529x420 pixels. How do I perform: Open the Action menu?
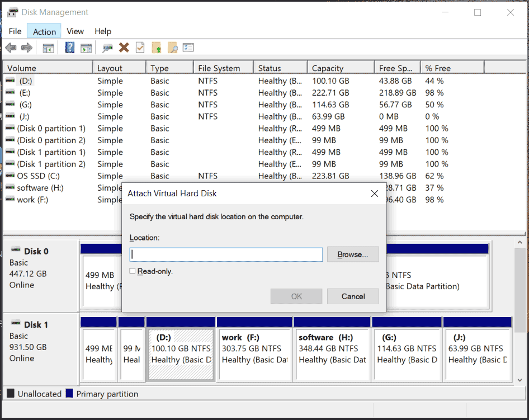44,31
